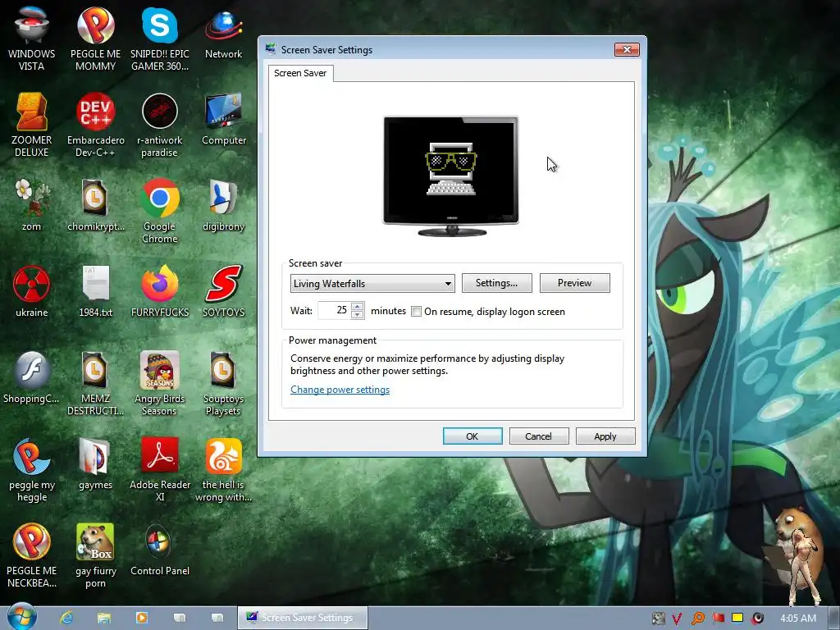
Task: Select the zom plant desktop icon
Action: (x=32, y=204)
